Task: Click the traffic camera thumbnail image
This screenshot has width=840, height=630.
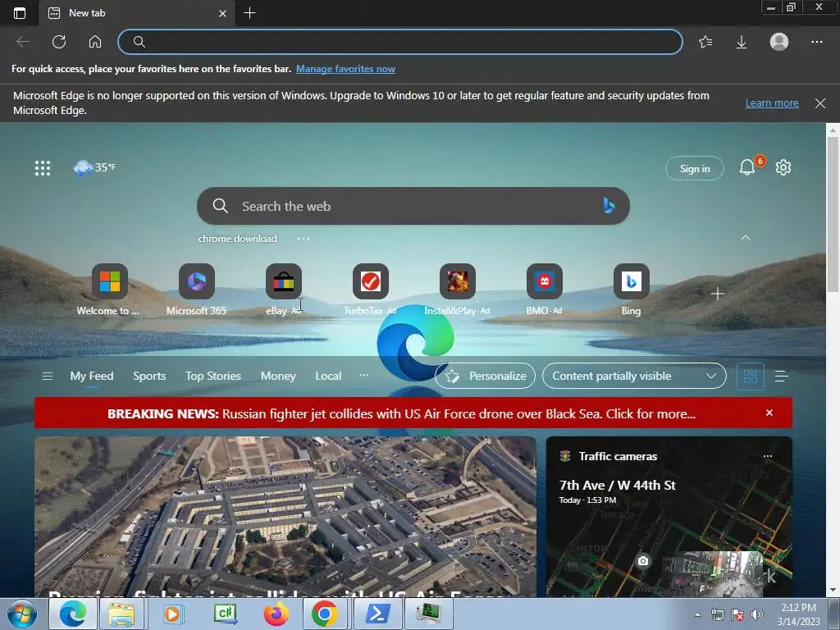Action: [x=713, y=574]
